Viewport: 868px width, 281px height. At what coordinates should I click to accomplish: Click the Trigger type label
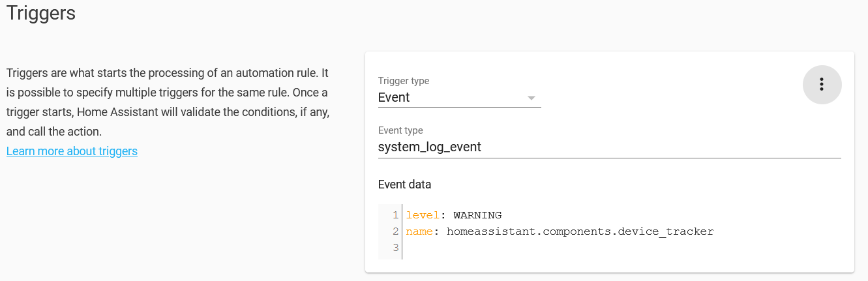[404, 81]
